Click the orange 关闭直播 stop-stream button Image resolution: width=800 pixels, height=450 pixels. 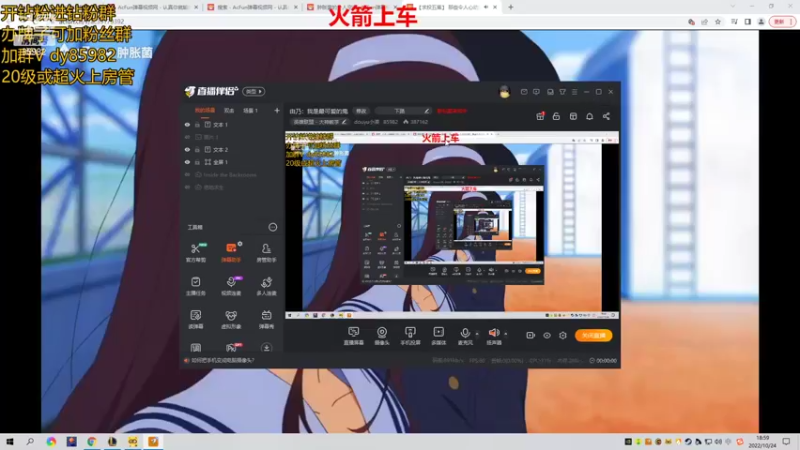tap(593, 335)
